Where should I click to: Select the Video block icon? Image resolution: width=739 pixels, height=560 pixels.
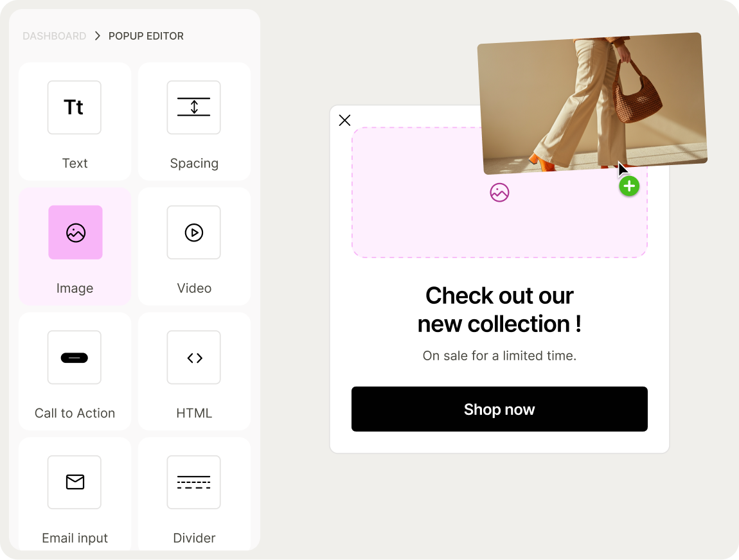pyautogui.click(x=194, y=232)
